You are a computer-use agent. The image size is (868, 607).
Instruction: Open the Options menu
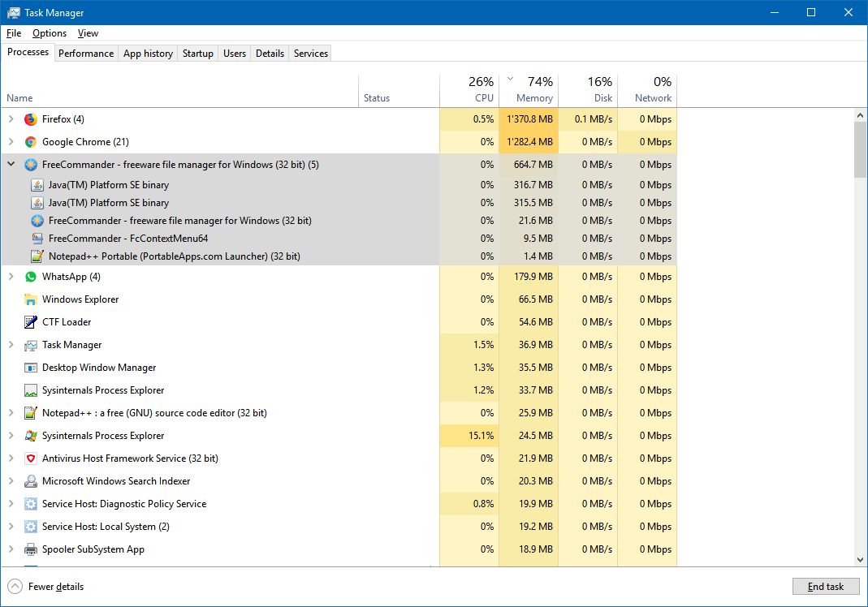[50, 33]
